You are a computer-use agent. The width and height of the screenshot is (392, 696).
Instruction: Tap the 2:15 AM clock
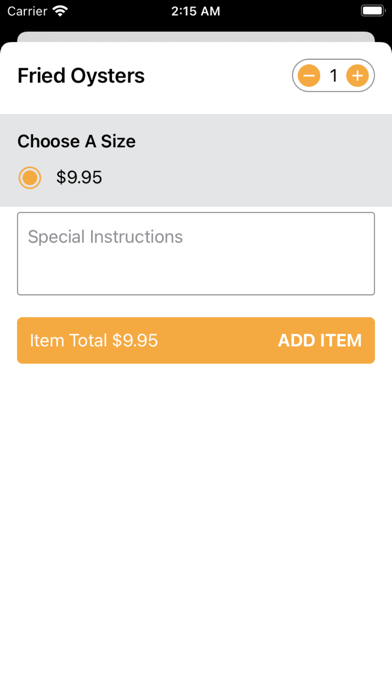click(196, 11)
